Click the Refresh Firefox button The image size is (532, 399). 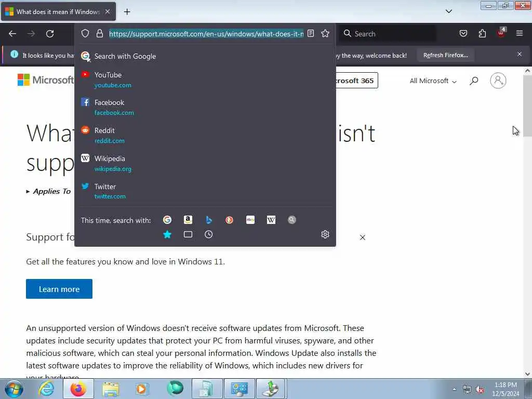[445, 55]
